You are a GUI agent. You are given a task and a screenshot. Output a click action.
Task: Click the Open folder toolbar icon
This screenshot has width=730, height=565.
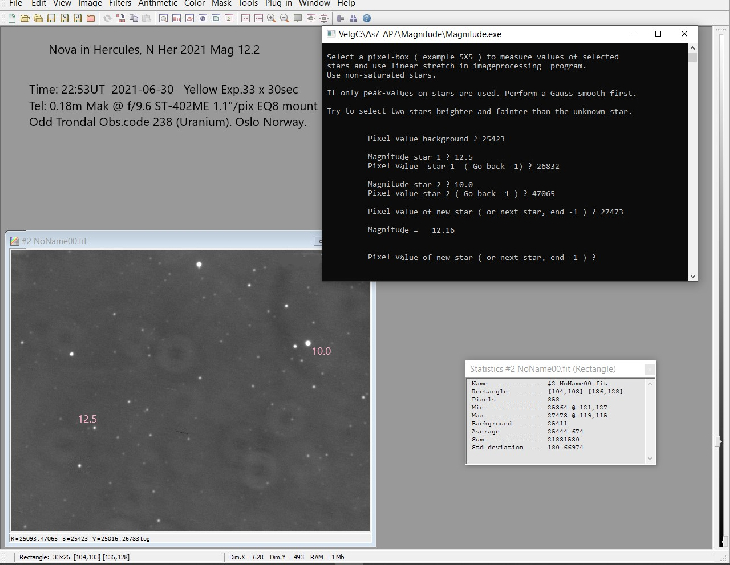tap(23, 18)
